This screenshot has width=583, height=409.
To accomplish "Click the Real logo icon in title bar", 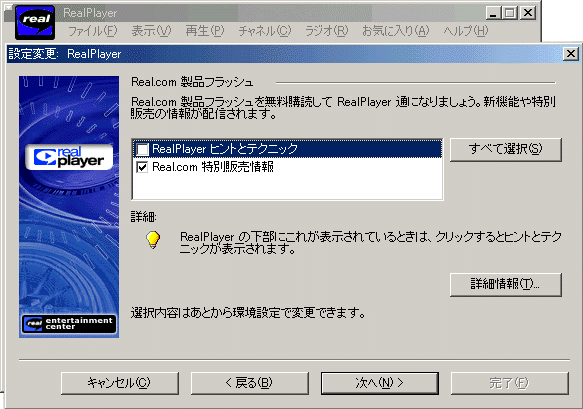I will (35, 22).
